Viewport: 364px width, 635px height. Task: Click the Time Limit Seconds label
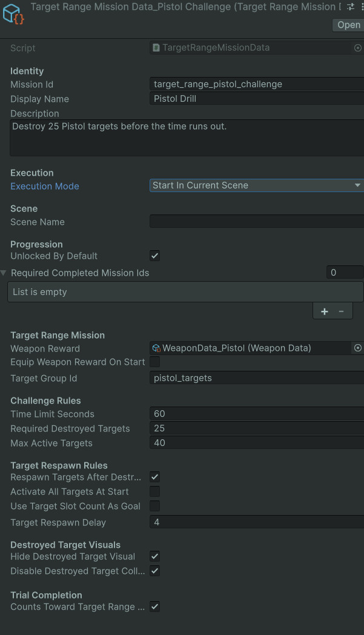pos(52,414)
